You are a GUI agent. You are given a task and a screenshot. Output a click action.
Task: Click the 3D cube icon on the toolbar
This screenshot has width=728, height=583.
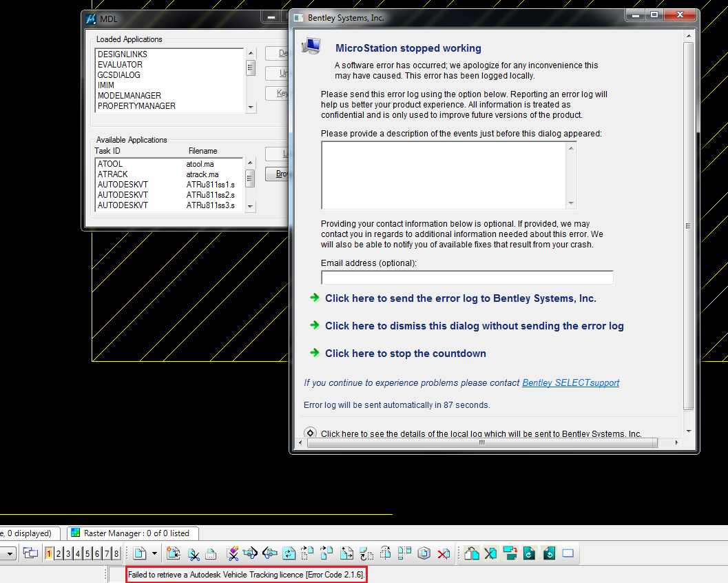422,553
